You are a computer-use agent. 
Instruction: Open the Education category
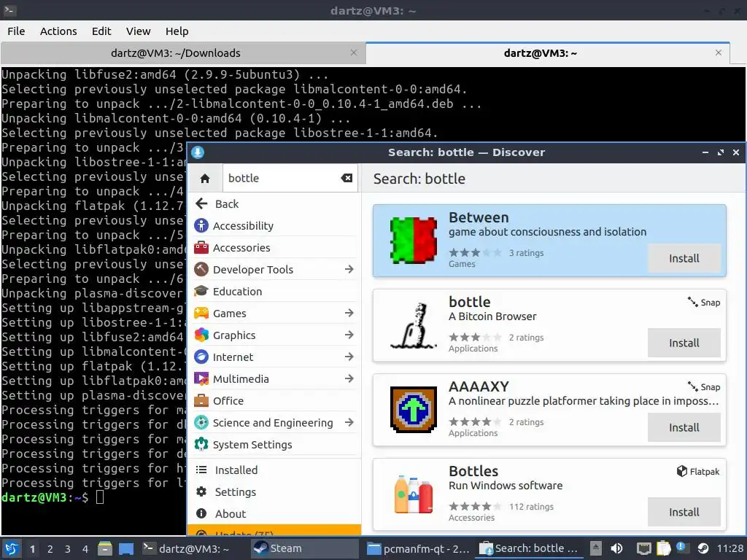(x=274, y=292)
